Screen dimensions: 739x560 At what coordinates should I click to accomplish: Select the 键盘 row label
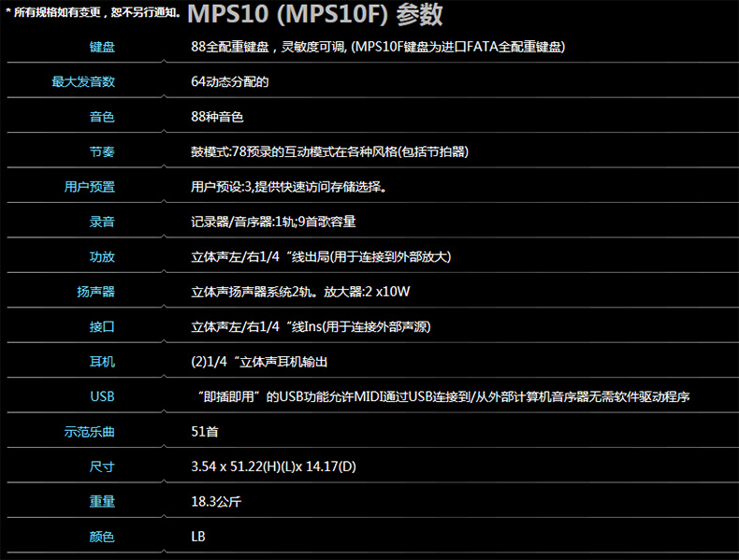point(102,47)
